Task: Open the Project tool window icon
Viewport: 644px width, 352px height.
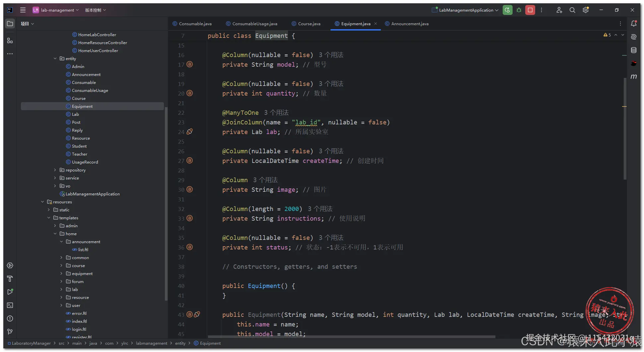Action: click(x=10, y=24)
